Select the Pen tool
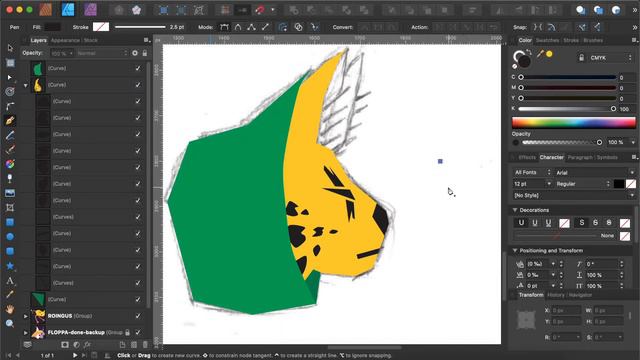This screenshot has height=360, width=640. [x=10, y=120]
